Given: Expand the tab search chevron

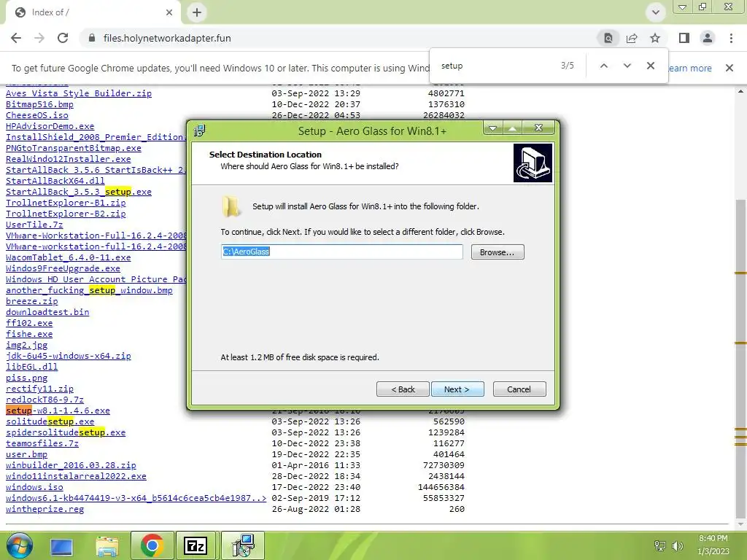Looking at the screenshot, I should click(656, 12).
